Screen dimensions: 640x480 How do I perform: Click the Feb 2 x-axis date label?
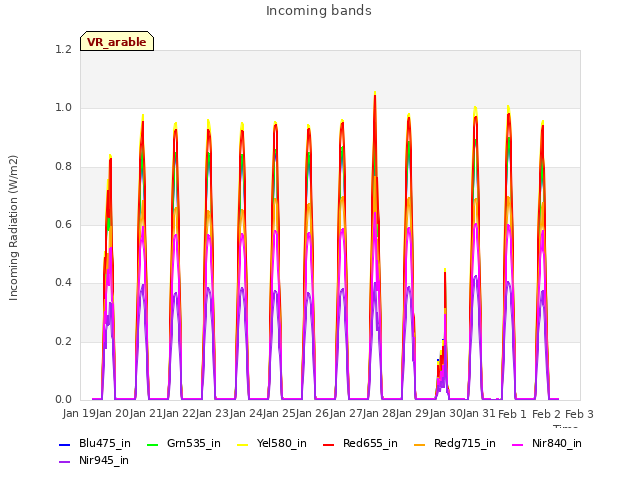(546, 414)
